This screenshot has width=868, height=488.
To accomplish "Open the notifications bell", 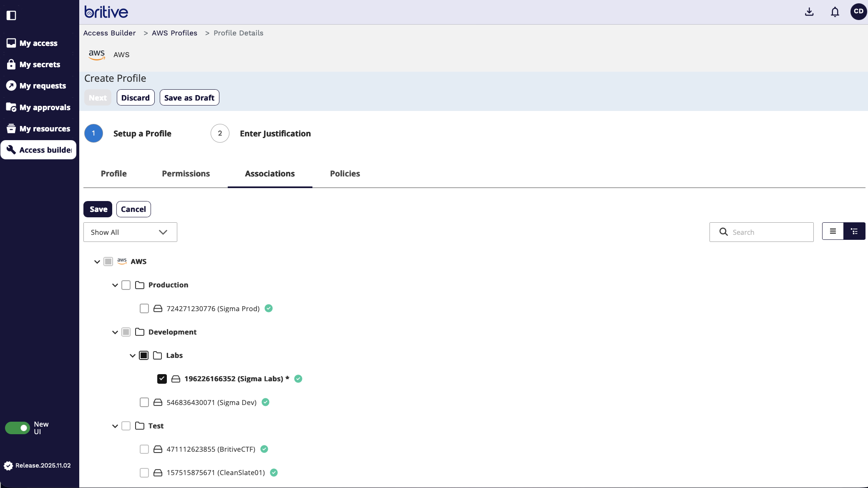I will (x=835, y=12).
